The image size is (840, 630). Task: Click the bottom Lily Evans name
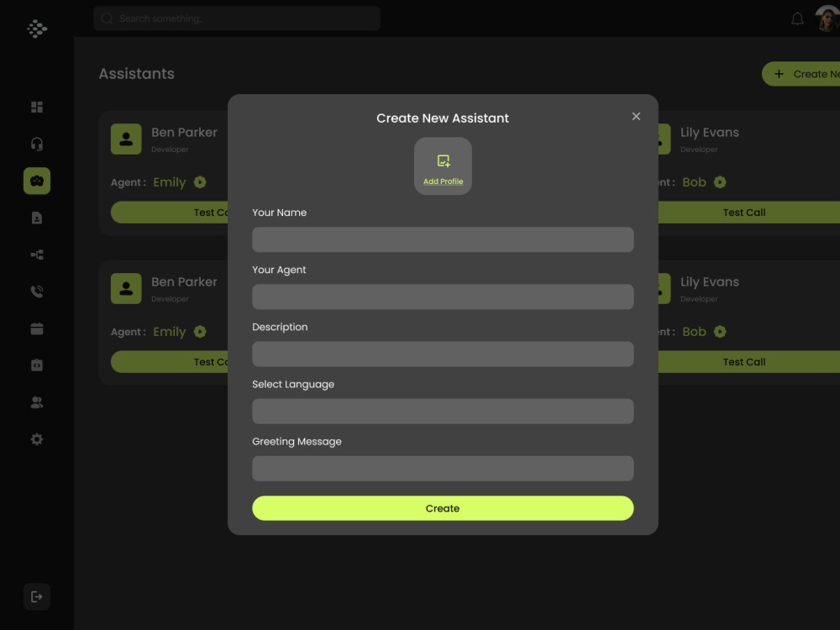[709, 281]
